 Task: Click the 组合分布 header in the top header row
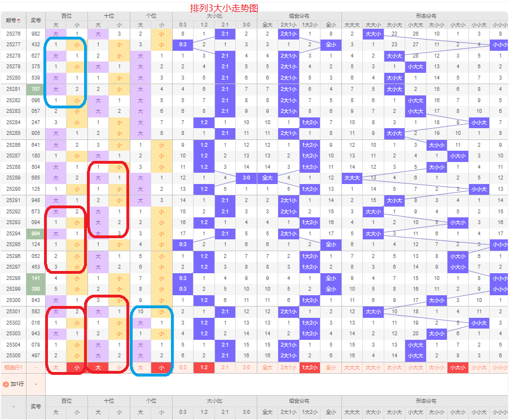point(299,16)
